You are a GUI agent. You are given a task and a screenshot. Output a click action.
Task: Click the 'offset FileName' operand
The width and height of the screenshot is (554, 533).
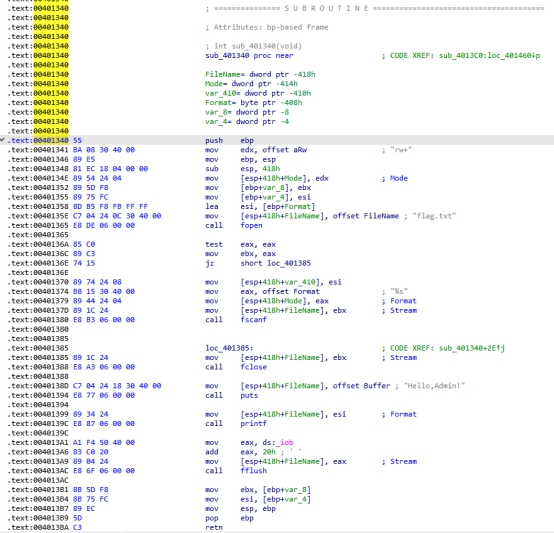pos(366,216)
